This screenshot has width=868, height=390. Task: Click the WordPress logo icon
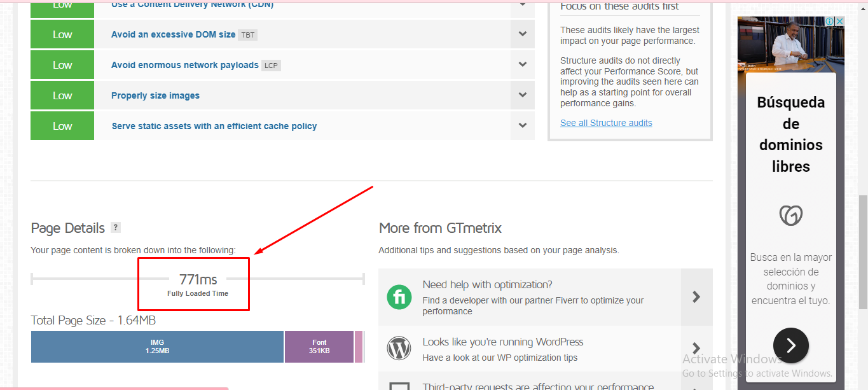pyautogui.click(x=399, y=348)
